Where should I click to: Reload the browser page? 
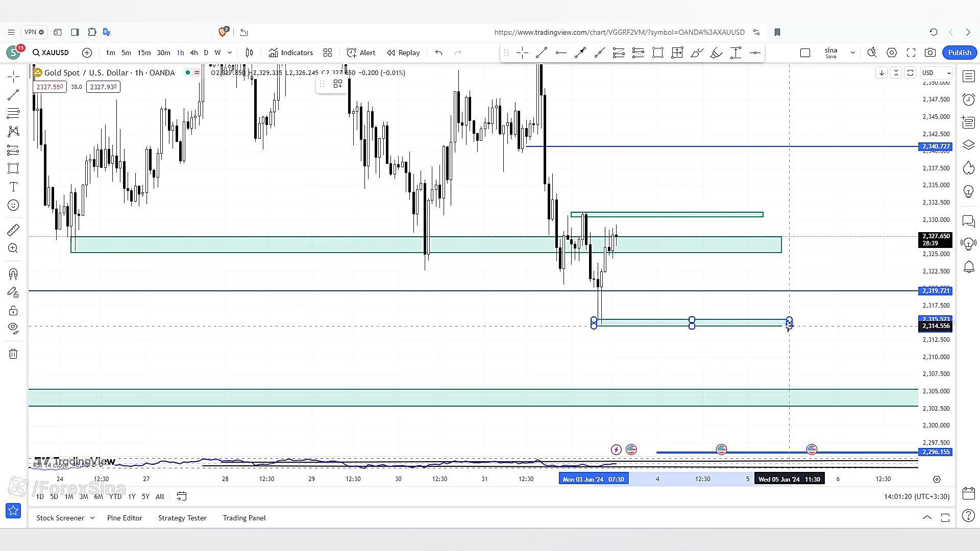[x=934, y=32]
